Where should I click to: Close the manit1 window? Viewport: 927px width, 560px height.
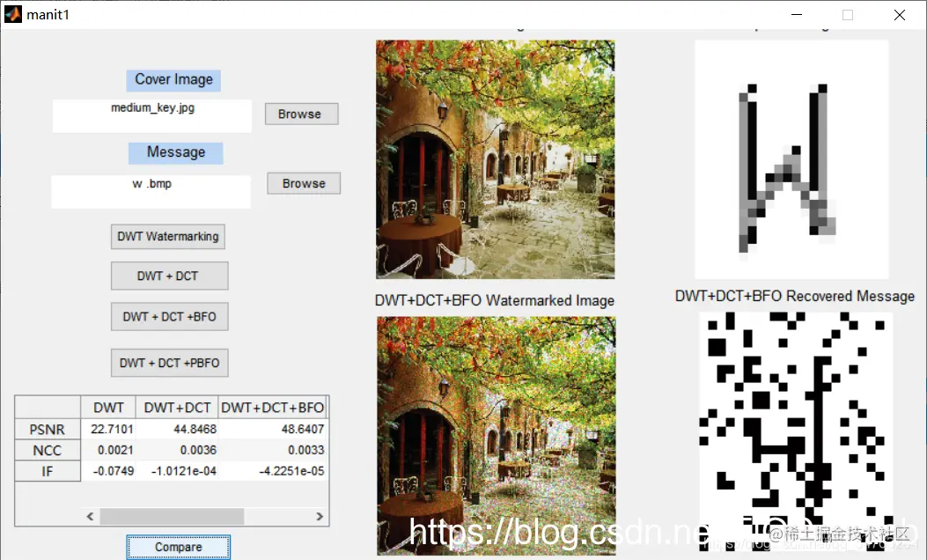click(x=899, y=15)
